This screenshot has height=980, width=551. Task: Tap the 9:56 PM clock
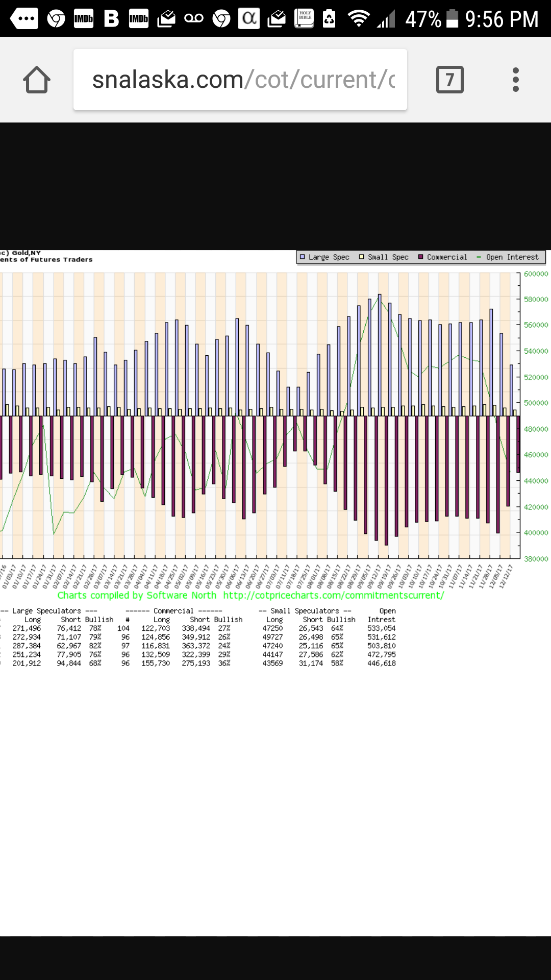[502, 19]
